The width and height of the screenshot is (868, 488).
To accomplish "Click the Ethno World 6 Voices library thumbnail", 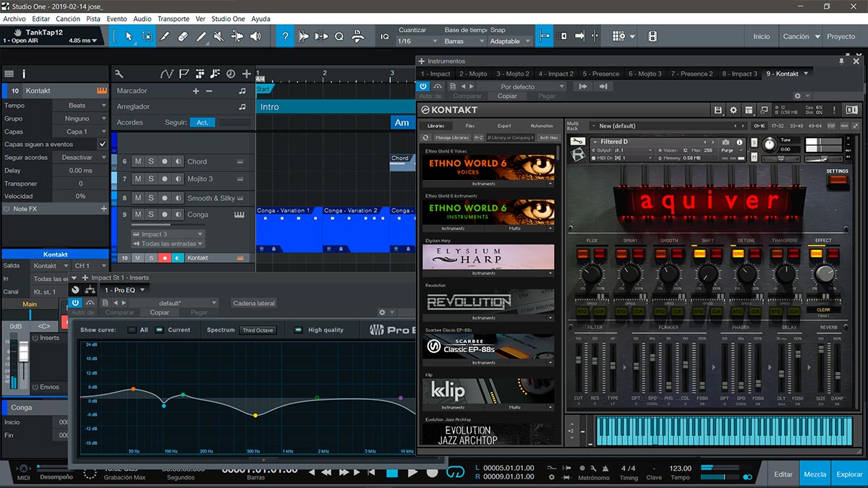I will click(x=488, y=168).
